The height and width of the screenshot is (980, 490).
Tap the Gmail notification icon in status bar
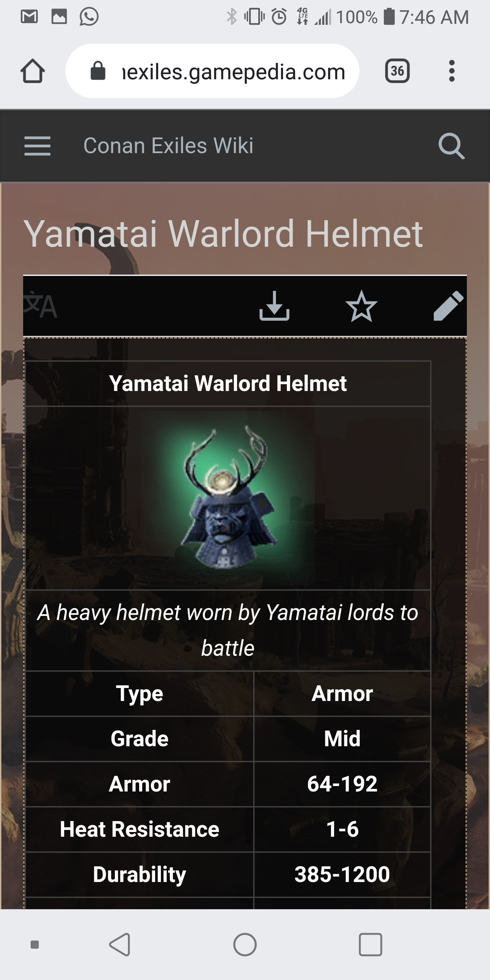coord(29,17)
